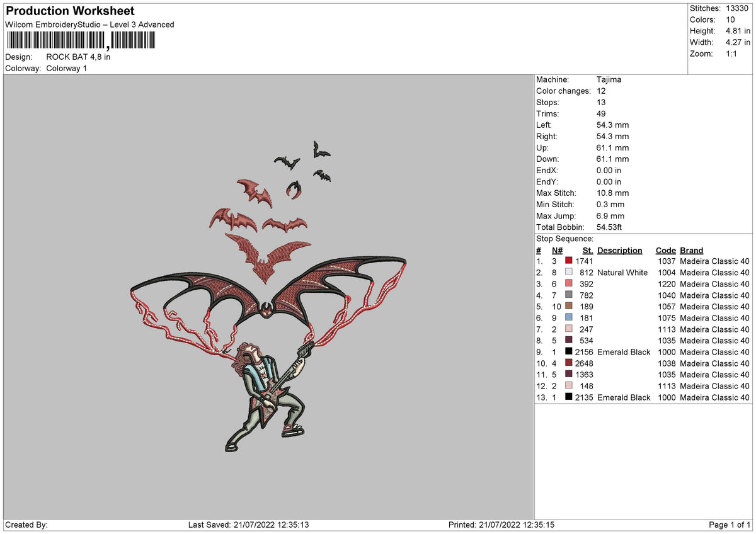Select the Emerald Black swatch for stop 9
Image resolution: width=756 pixels, height=534 pixels.
[x=569, y=352]
